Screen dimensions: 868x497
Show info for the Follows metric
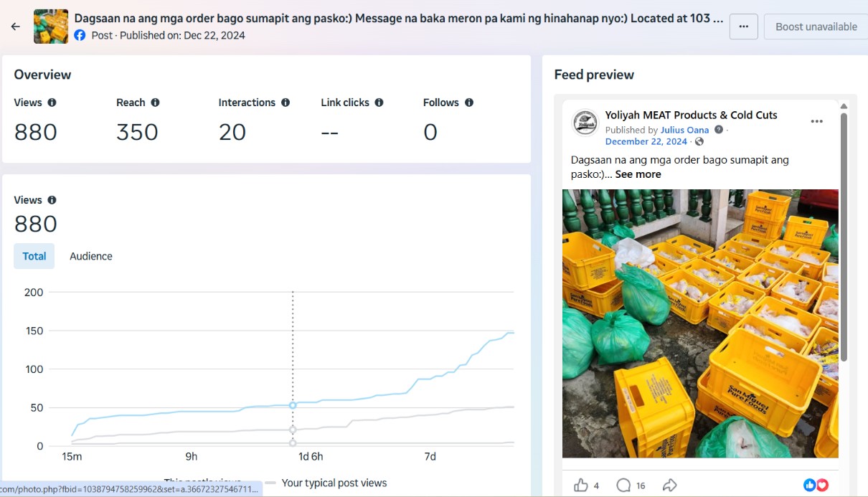pyautogui.click(x=469, y=103)
